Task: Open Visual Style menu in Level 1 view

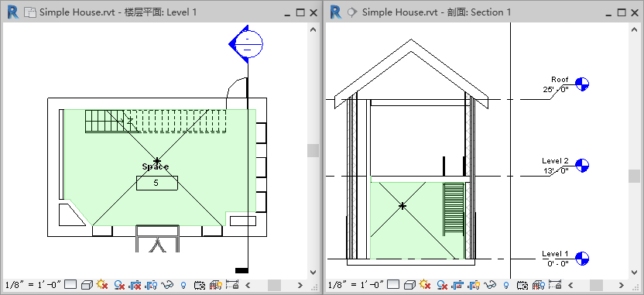Action: coord(87,284)
